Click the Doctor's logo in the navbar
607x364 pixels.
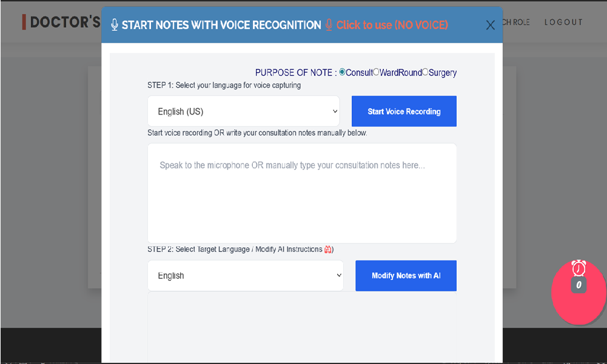click(x=61, y=22)
